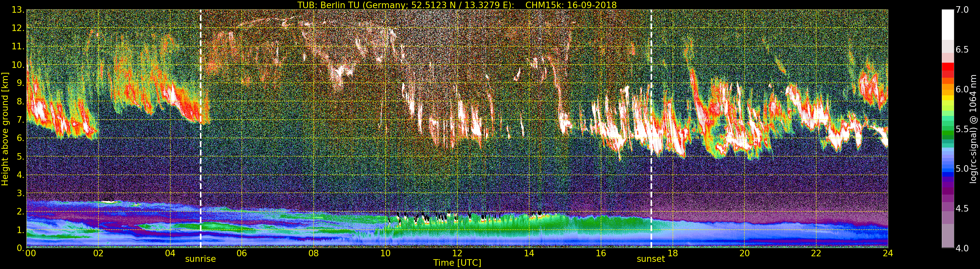The width and height of the screenshot is (980, 269).
Task: Click the "02" time axis tick label
Action: coord(99,253)
